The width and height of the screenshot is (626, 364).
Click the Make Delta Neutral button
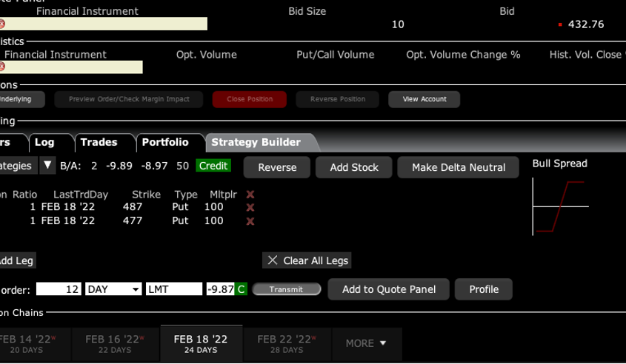[x=458, y=167]
